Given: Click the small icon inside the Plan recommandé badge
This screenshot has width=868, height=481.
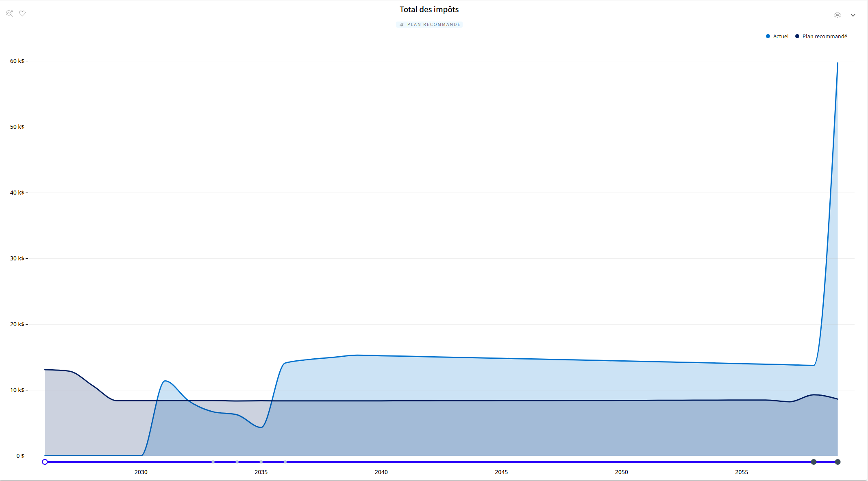Looking at the screenshot, I should 402,25.
